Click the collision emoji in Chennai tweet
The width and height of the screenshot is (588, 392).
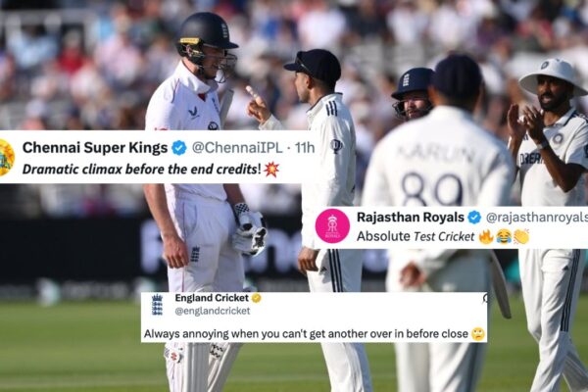[x=271, y=170]
